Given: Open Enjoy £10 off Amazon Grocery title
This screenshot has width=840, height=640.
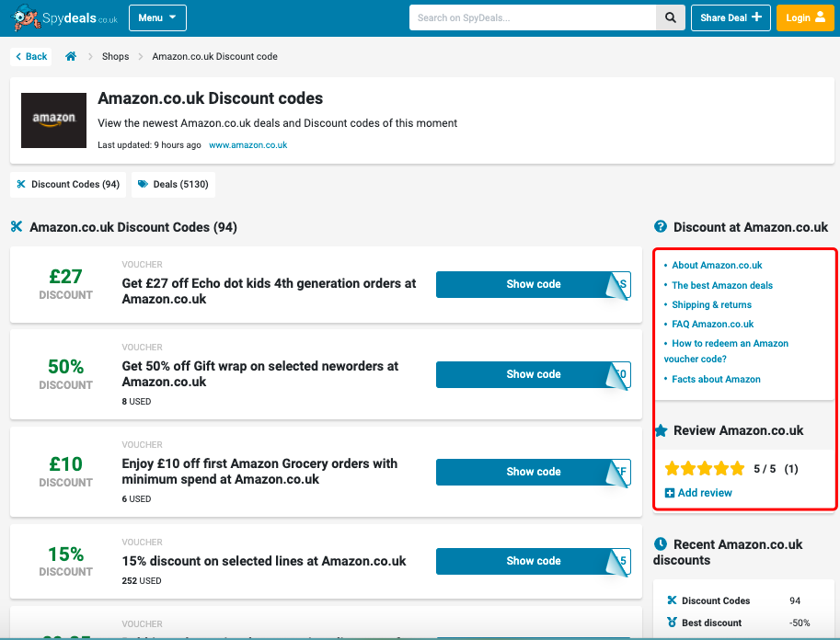Looking at the screenshot, I should [x=259, y=472].
